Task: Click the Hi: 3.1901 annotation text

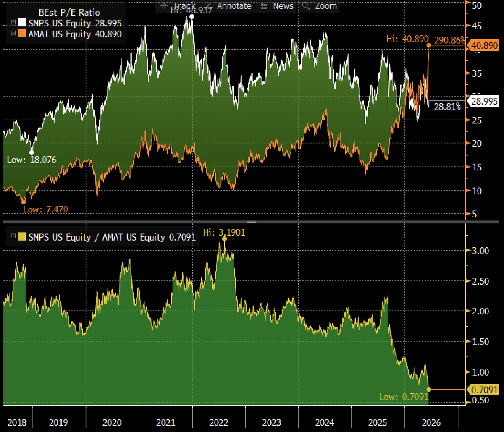Action: (224, 232)
